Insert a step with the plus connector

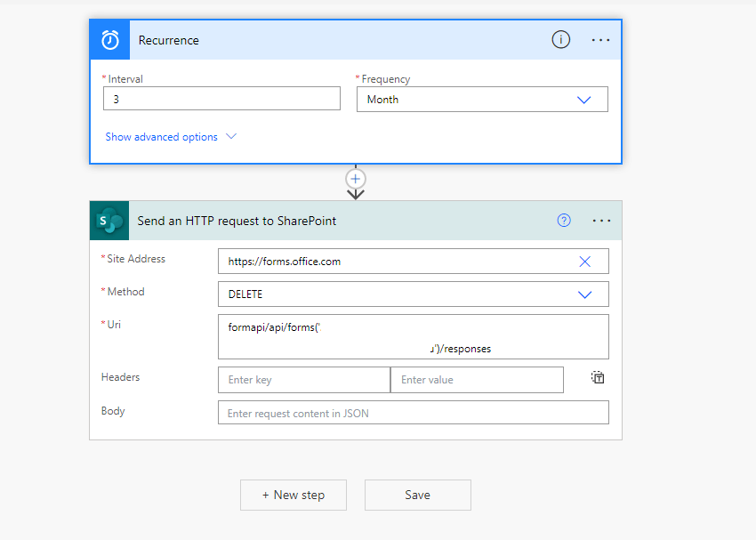(x=356, y=179)
